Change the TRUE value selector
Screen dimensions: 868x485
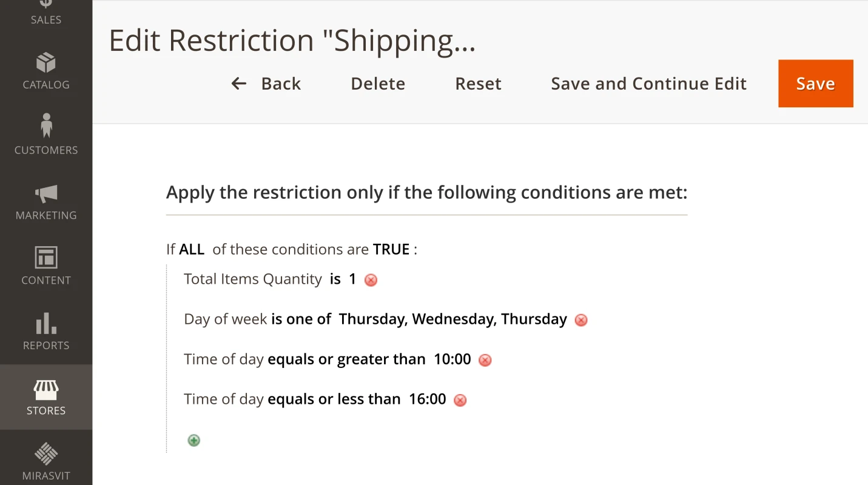pyautogui.click(x=392, y=249)
